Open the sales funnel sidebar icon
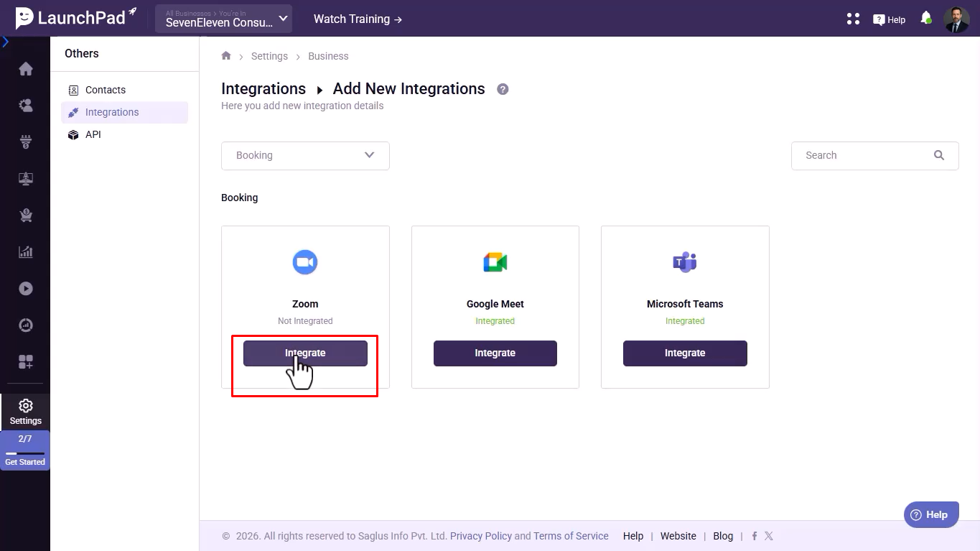The width and height of the screenshot is (980, 551). [26, 142]
